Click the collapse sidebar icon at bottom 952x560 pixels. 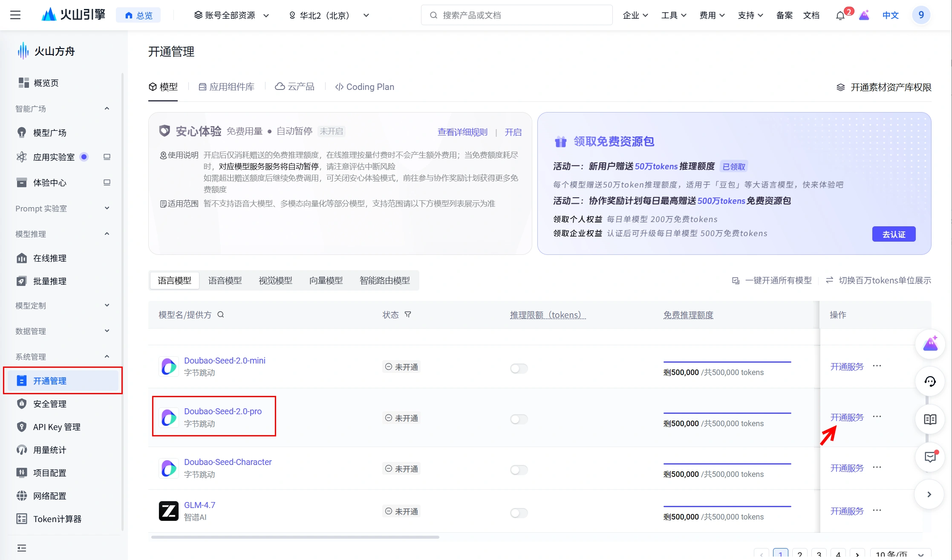click(x=22, y=548)
